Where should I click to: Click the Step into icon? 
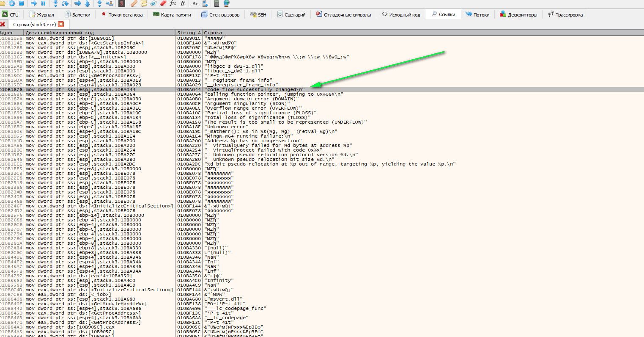click(55, 3)
